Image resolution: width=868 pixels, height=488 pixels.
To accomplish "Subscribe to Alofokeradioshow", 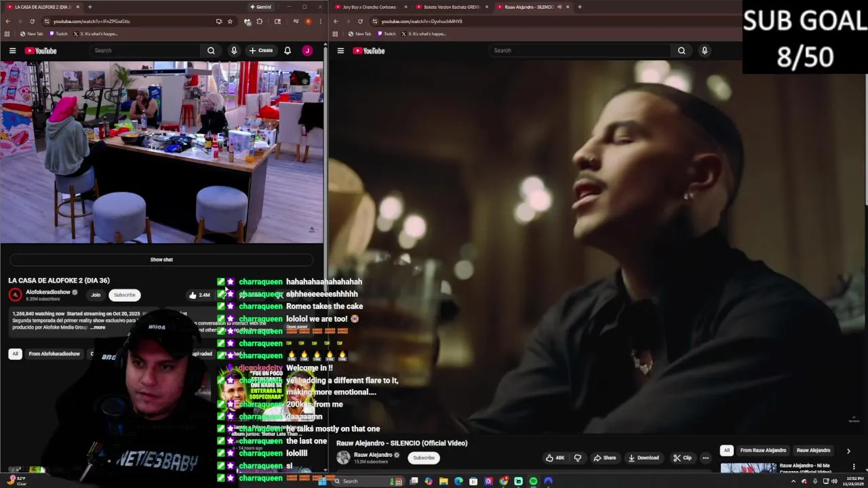I will pyautogui.click(x=124, y=296).
